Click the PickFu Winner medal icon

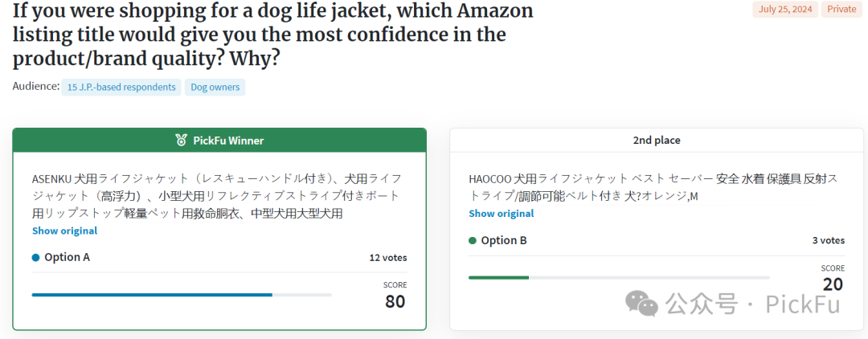181,141
